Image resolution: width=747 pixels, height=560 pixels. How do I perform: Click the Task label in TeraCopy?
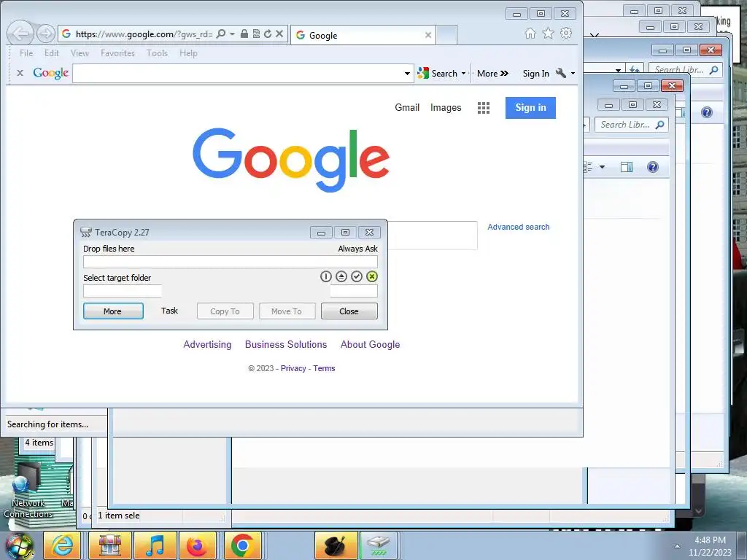click(169, 311)
